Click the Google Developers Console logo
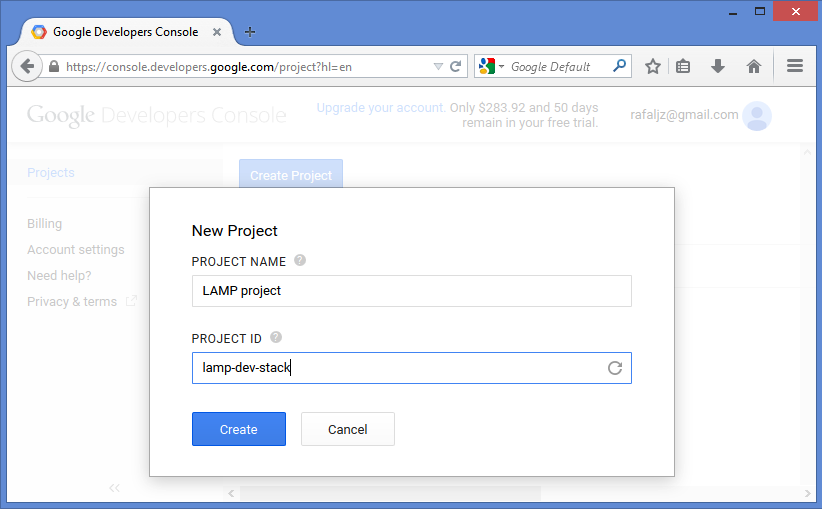822x509 pixels. (157, 115)
